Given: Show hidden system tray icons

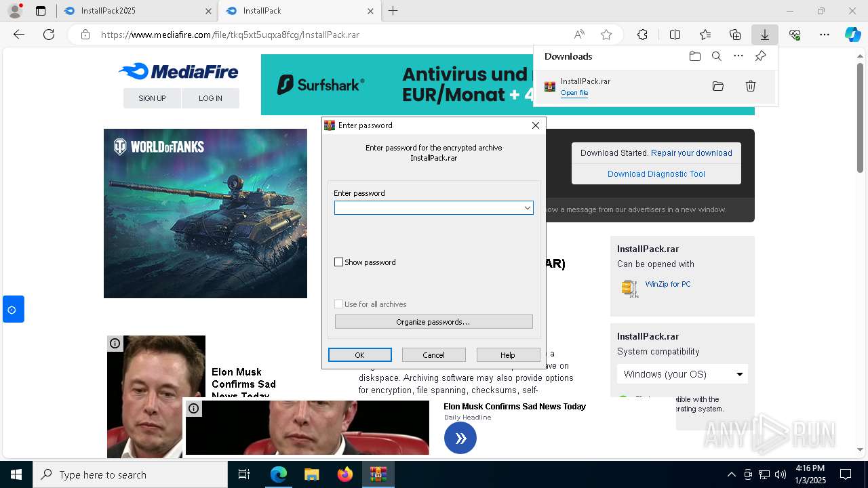Looking at the screenshot, I should pos(731,474).
